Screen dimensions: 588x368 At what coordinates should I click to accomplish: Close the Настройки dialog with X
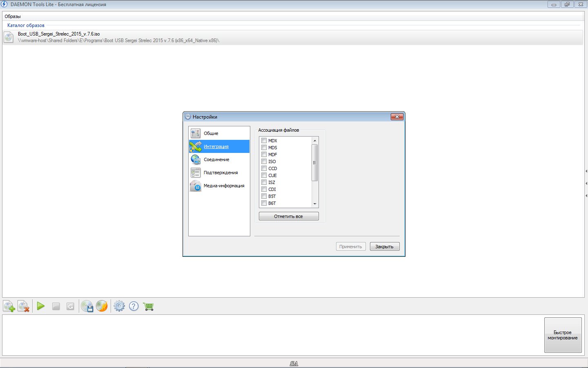pyautogui.click(x=397, y=117)
